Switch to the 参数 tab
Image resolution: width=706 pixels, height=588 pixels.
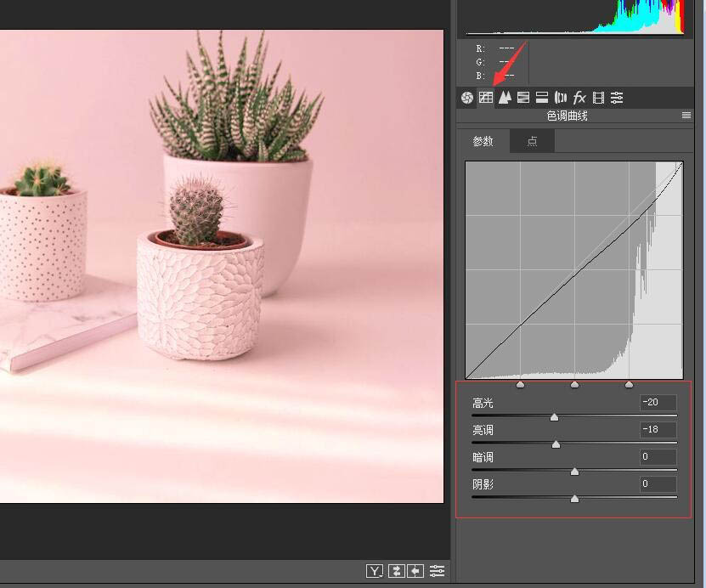click(x=483, y=141)
